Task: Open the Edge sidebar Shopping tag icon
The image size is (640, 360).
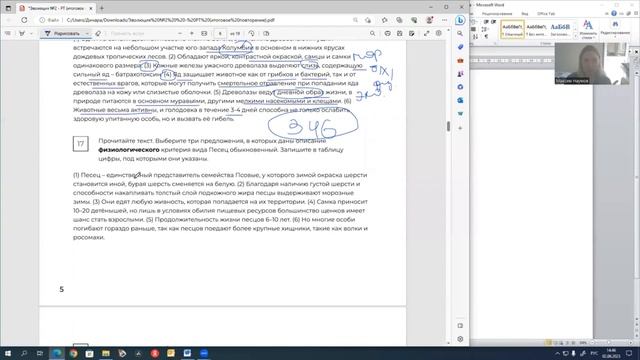Action: click(460, 47)
